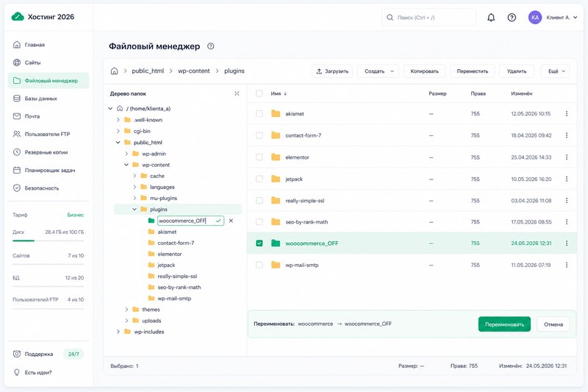The width and height of the screenshot is (588, 392).
Task: Click the Хостинг 2026 cloud logo
Action: tap(18, 17)
